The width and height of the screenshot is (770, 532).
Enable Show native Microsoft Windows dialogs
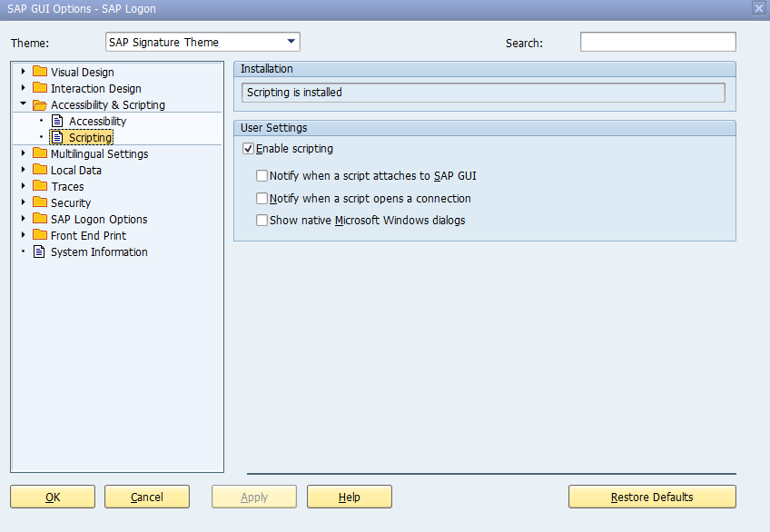(x=262, y=220)
